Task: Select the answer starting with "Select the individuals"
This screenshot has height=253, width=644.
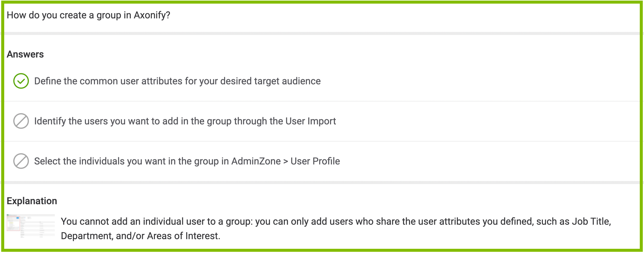Action: click(x=187, y=161)
